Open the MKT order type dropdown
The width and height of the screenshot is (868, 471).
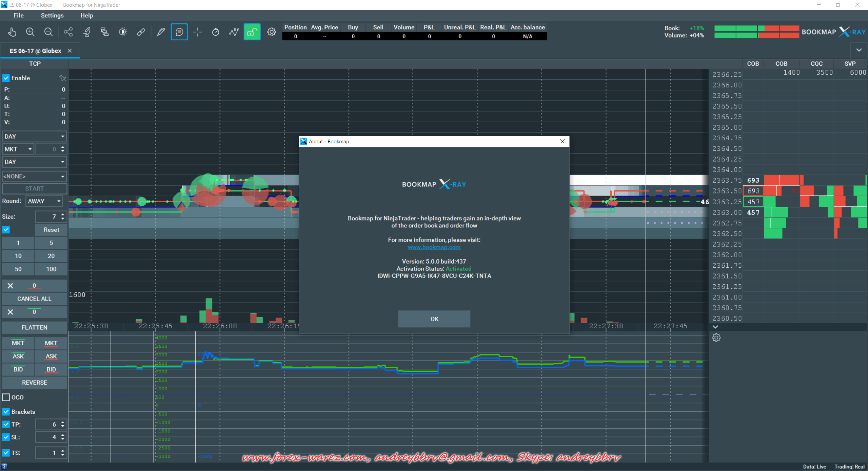point(18,149)
